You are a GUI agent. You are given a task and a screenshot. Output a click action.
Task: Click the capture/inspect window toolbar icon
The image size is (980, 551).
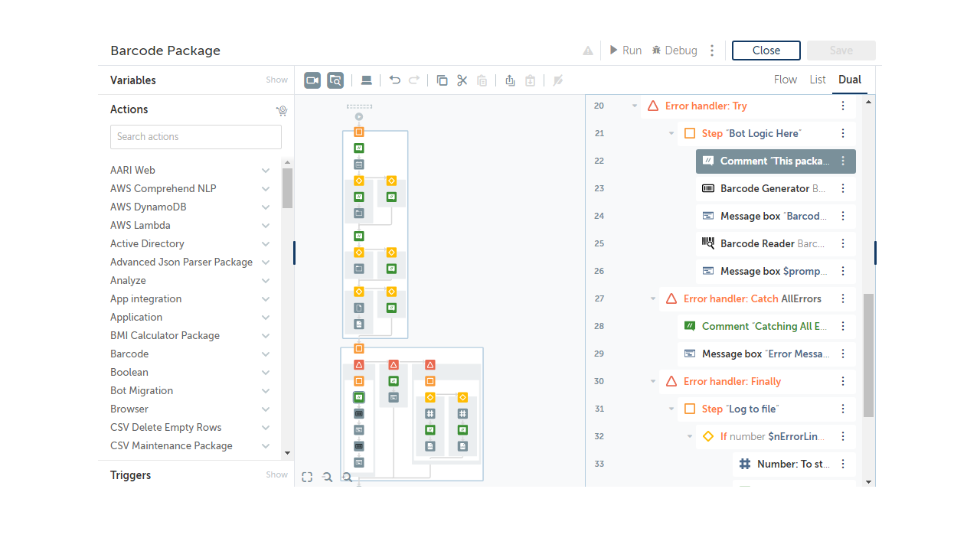(335, 80)
